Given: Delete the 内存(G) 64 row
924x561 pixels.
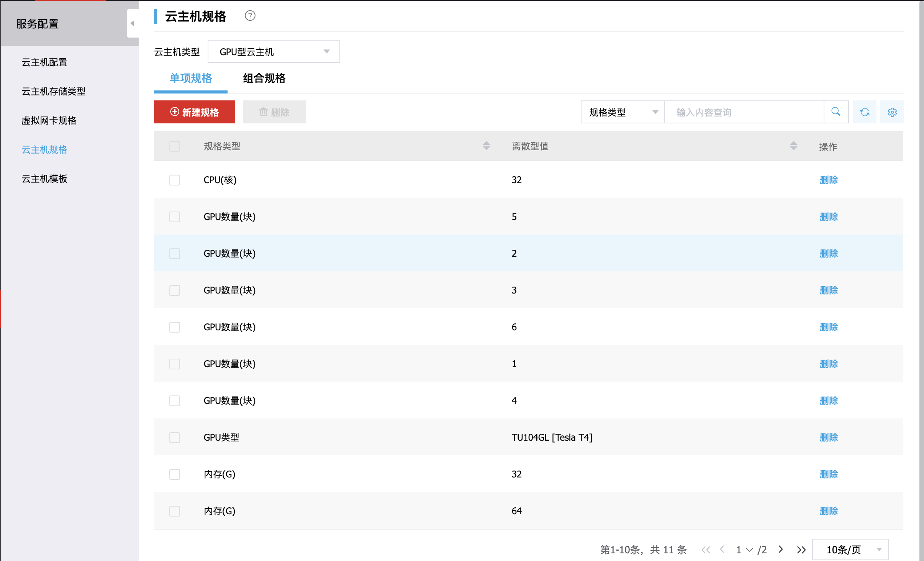Looking at the screenshot, I should [829, 511].
